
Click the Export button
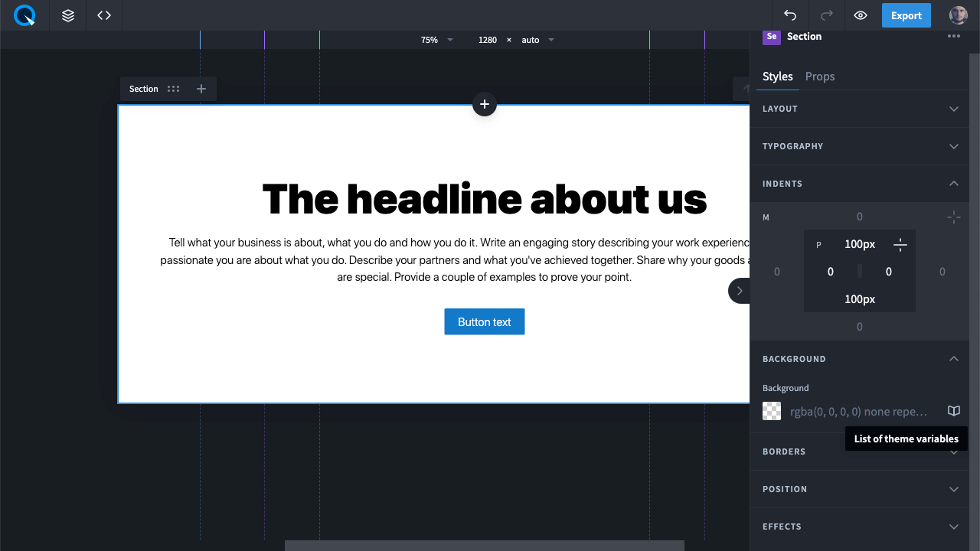(906, 15)
